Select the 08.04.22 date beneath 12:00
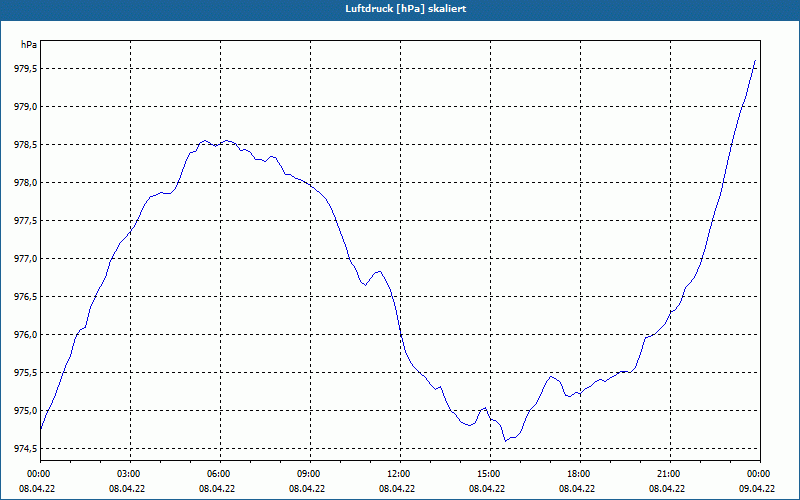The width and height of the screenshot is (800, 500). point(396,489)
